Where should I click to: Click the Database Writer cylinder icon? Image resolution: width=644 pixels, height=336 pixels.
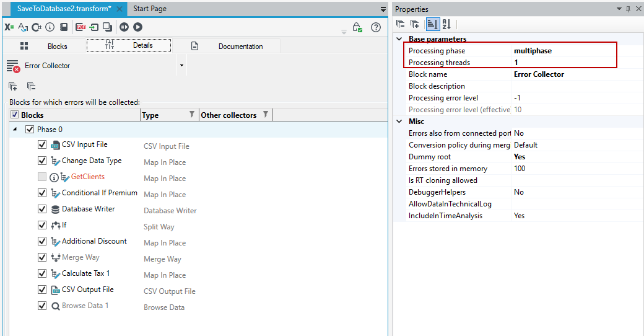click(x=55, y=210)
